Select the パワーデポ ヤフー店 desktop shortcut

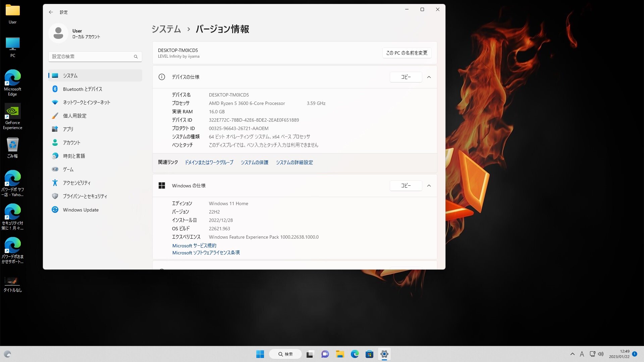13,183
